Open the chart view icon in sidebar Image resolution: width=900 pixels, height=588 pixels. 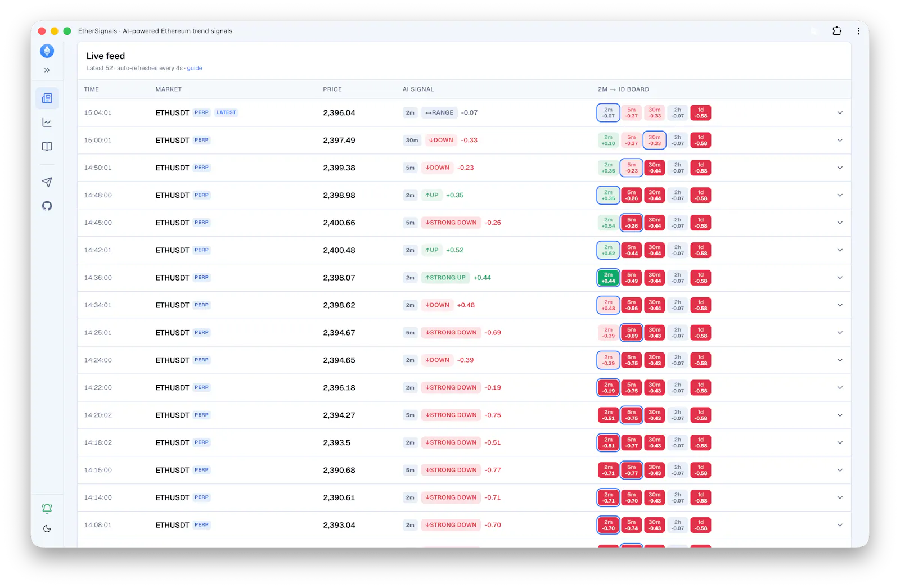tap(47, 123)
